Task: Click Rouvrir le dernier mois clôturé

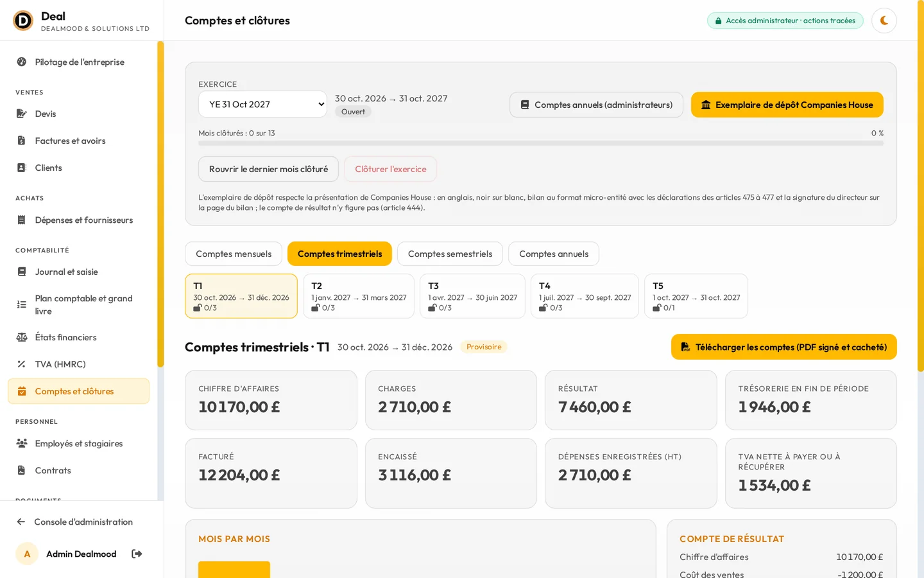Action: pos(268,169)
